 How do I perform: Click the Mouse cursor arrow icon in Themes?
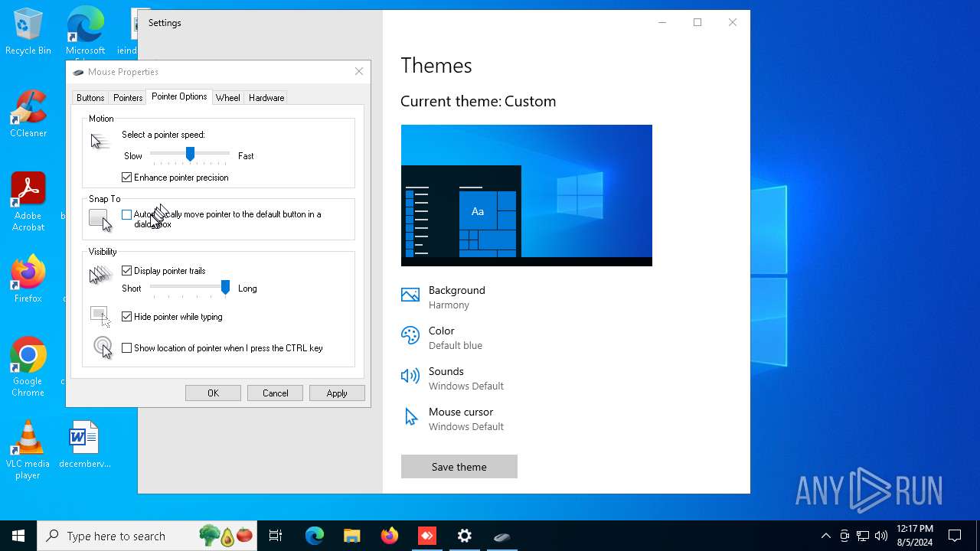pos(411,417)
